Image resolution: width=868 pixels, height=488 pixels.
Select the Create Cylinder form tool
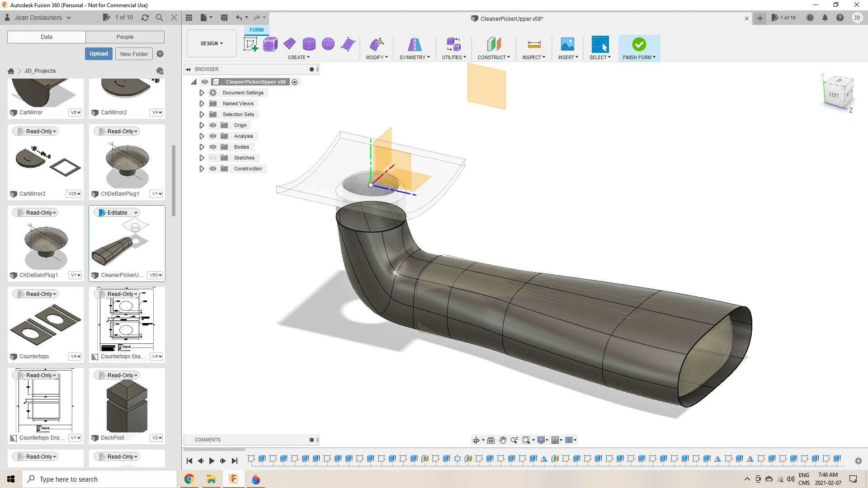click(x=309, y=44)
